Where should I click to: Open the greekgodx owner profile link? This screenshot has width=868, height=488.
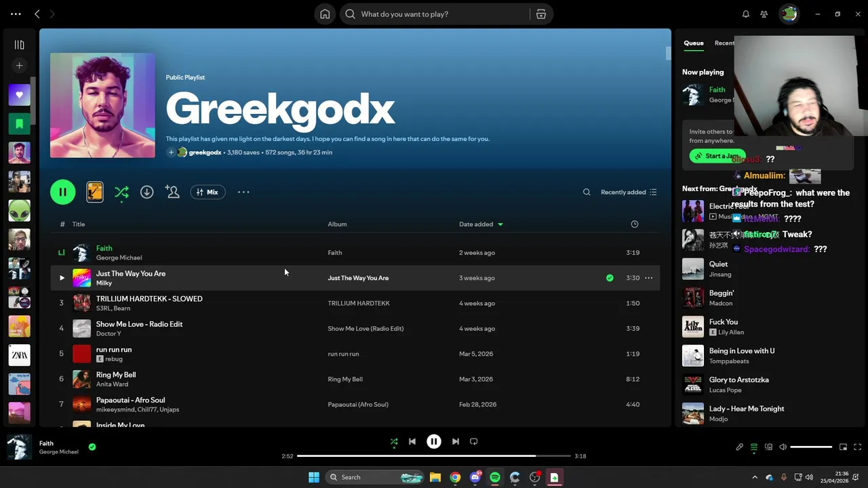click(205, 152)
